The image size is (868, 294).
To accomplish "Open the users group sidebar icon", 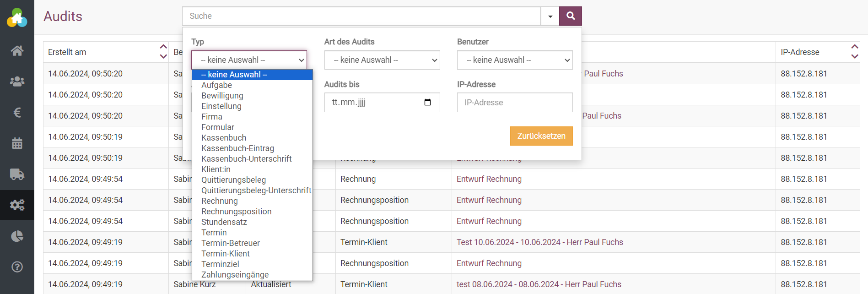I will pyautogui.click(x=17, y=82).
